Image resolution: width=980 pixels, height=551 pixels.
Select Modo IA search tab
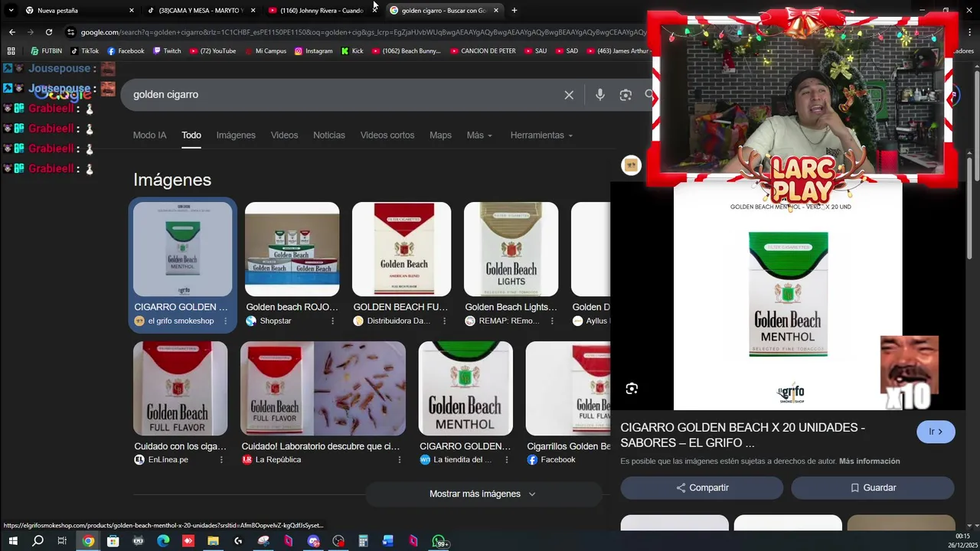click(149, 135)
